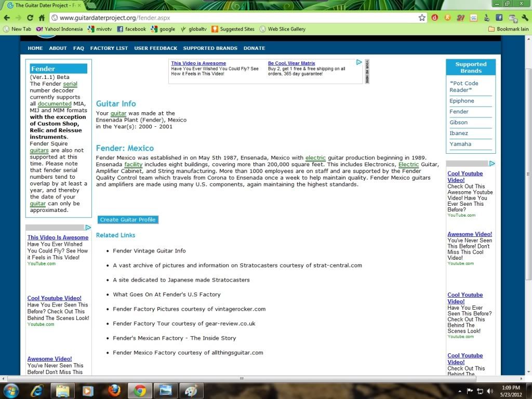Open the Japanese made Stratocasters link

(181, 280)
